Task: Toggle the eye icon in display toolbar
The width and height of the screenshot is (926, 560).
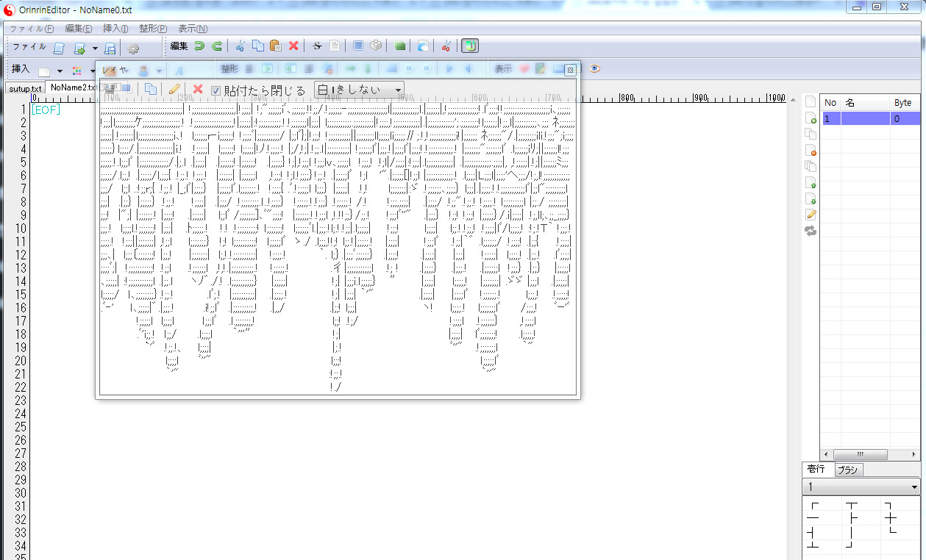Action: pos(595,69)
